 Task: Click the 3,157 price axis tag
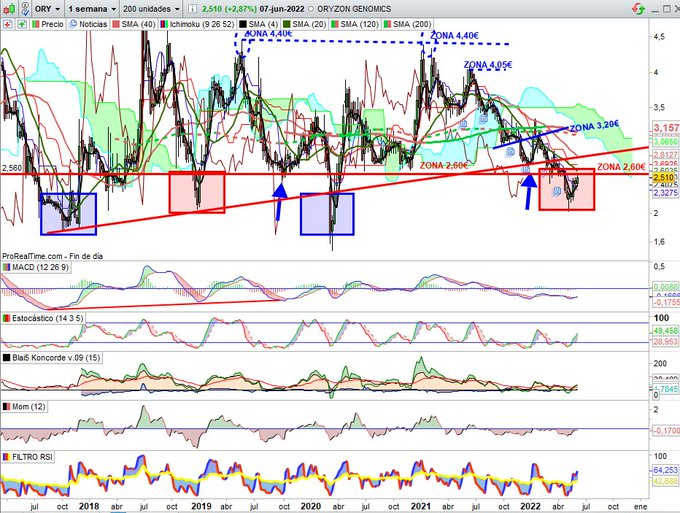(x=666, y=127)
